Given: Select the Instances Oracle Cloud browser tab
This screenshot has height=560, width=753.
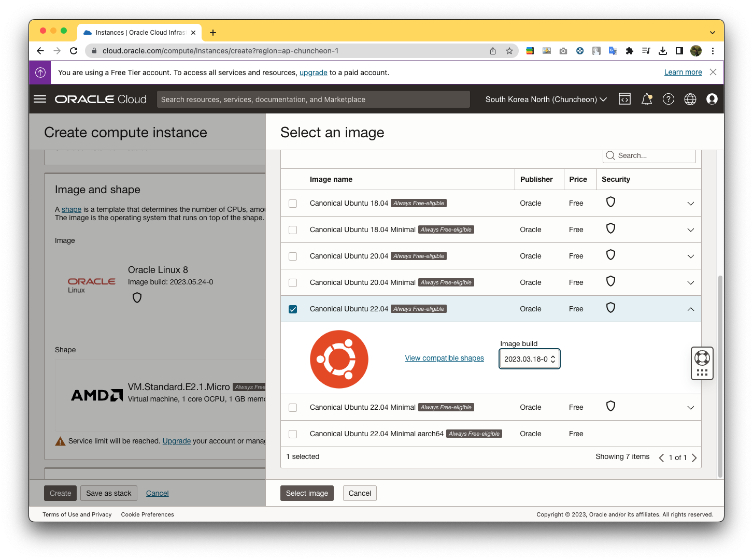Looking at the screenshot, I should (139, 32).
